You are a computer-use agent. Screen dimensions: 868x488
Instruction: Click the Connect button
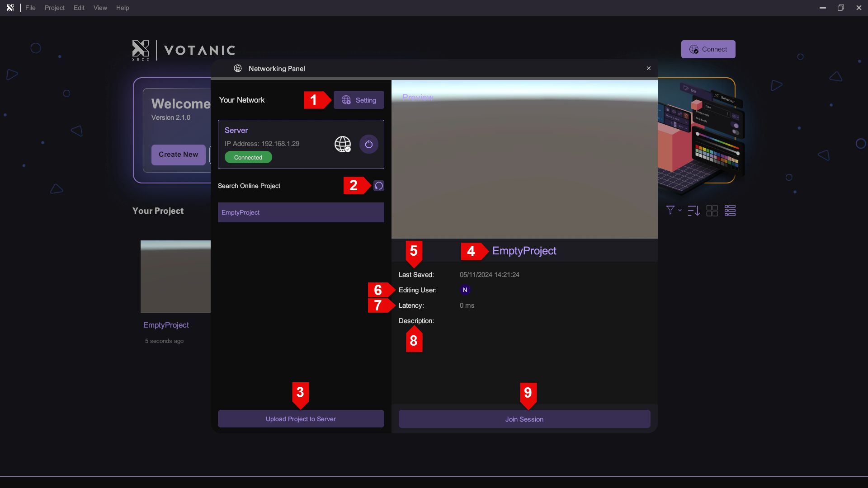tap(708, 49)
